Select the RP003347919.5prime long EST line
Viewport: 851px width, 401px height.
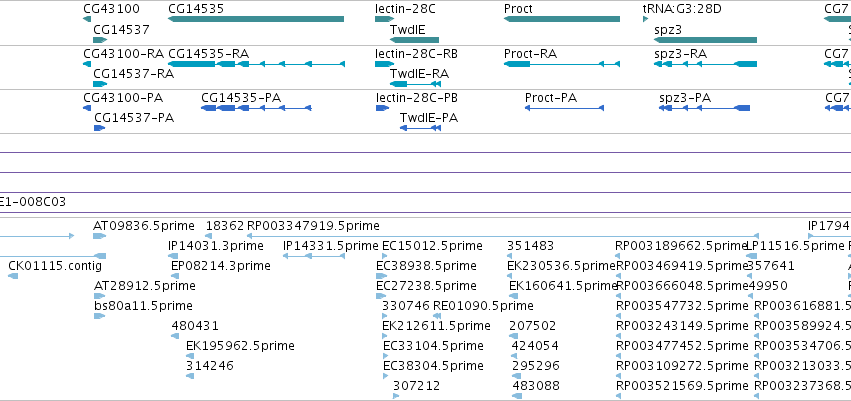click(x=503, y=236)
